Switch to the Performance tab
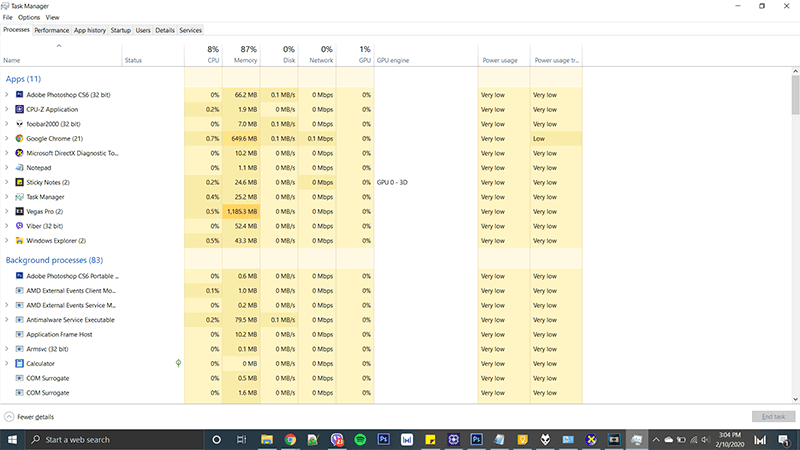 [52, 30]
